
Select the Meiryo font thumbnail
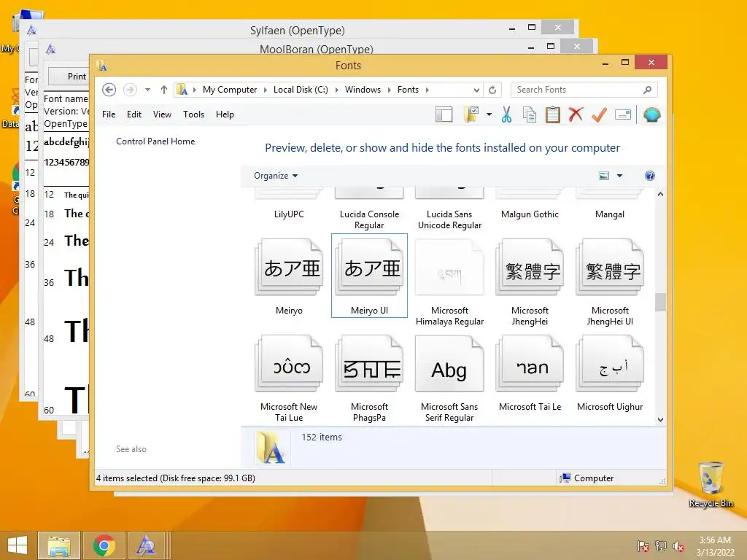(x=289, y=268)
